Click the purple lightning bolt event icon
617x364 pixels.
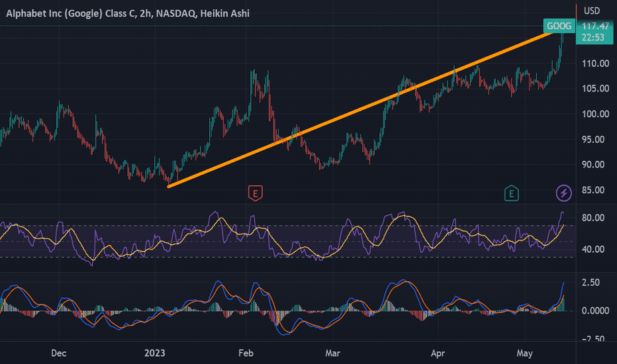click(563, 193)
